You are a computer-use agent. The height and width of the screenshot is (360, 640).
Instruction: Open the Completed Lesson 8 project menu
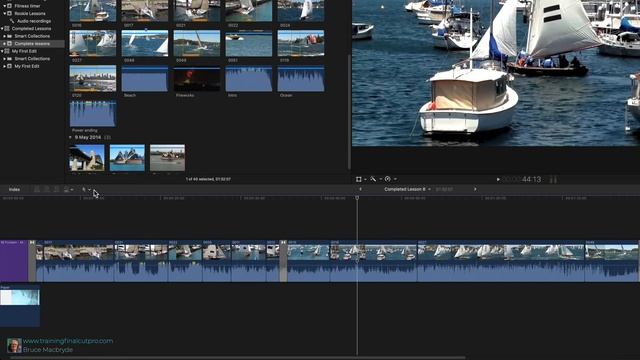click(407, 189)
